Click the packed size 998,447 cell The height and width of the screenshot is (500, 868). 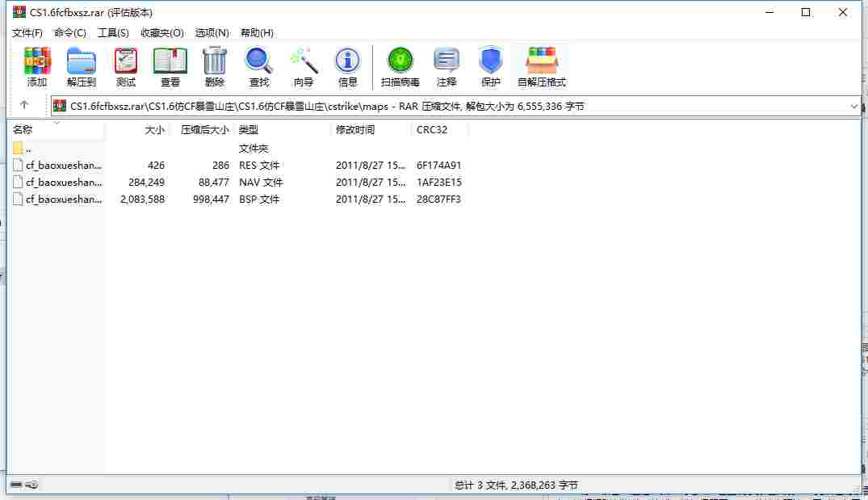click(x=211, y=199)
